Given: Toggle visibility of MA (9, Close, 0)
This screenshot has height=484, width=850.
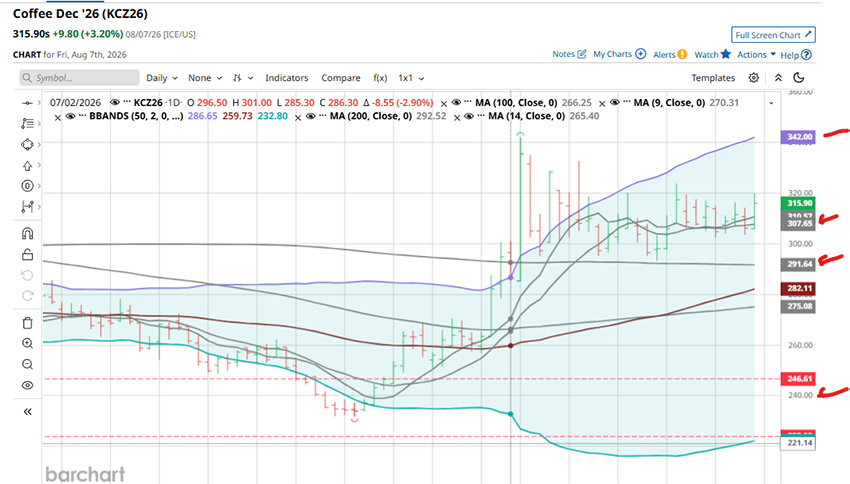Looking at the screenshot, I should pos(614,102).
